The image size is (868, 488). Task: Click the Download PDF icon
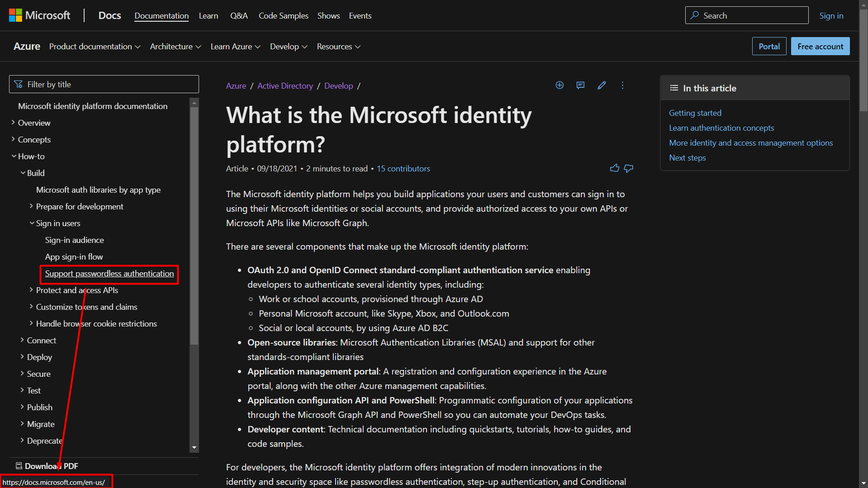coord(19,466)
